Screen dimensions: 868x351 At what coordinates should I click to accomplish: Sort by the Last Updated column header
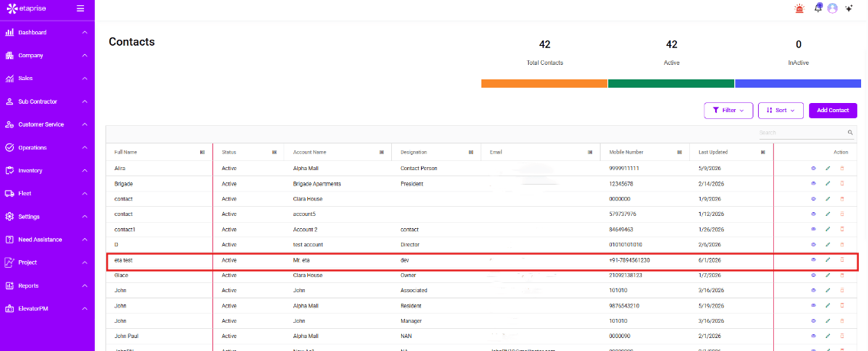pyautogui.click(x=713, y=152)
